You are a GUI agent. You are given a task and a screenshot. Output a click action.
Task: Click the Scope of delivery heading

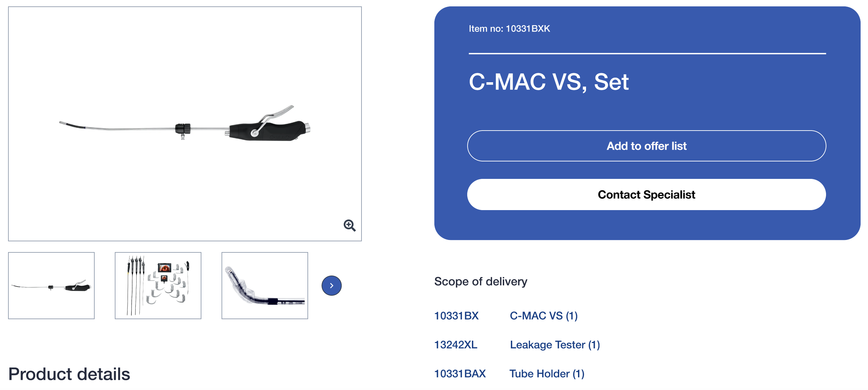[481, 281]
